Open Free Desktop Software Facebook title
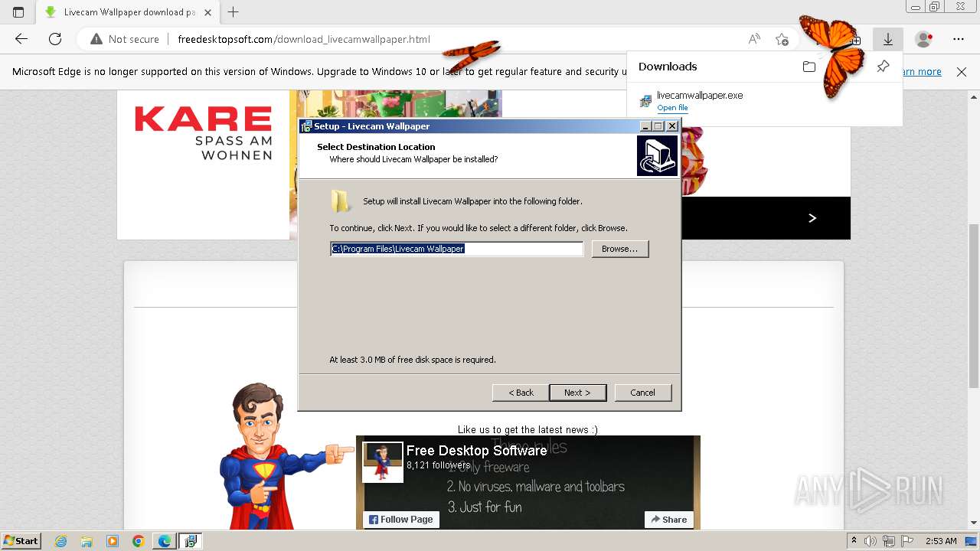 476,451
